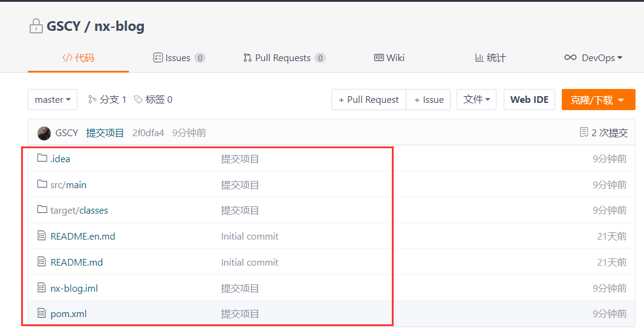Open commit hash 2f0dfa4
Screen dimensions: 644x334
[x=148, y=133]
